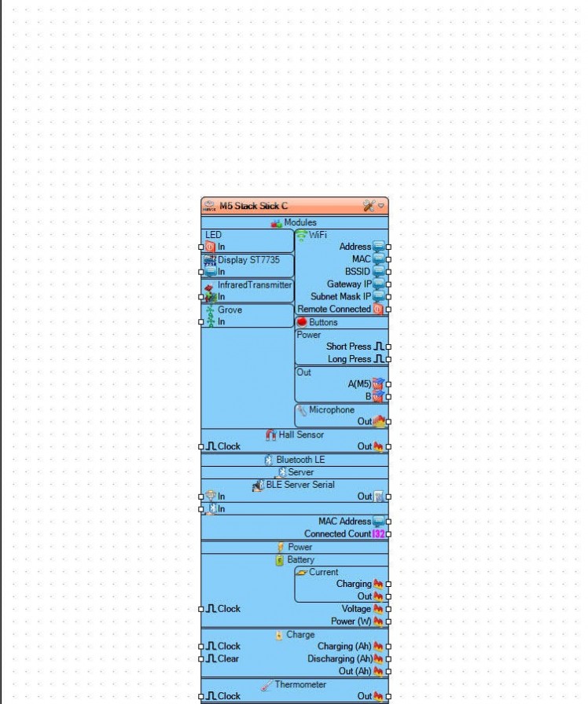The image size is (588, 704).
Task: Click the InfraredTransmitter In pin icon
Action: click(210, 297)
